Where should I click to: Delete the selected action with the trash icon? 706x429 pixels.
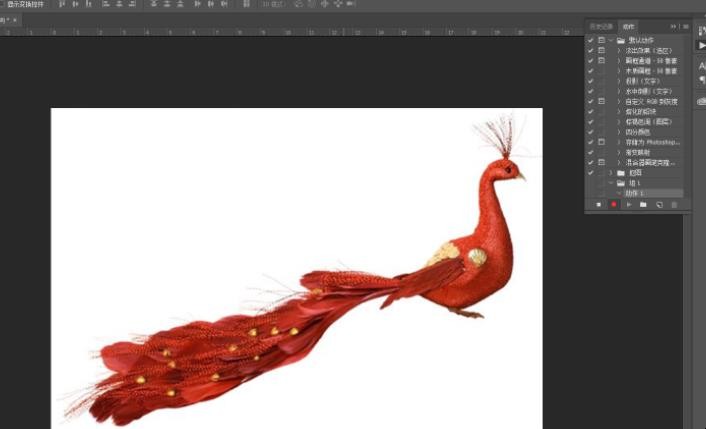click(674, 205)
